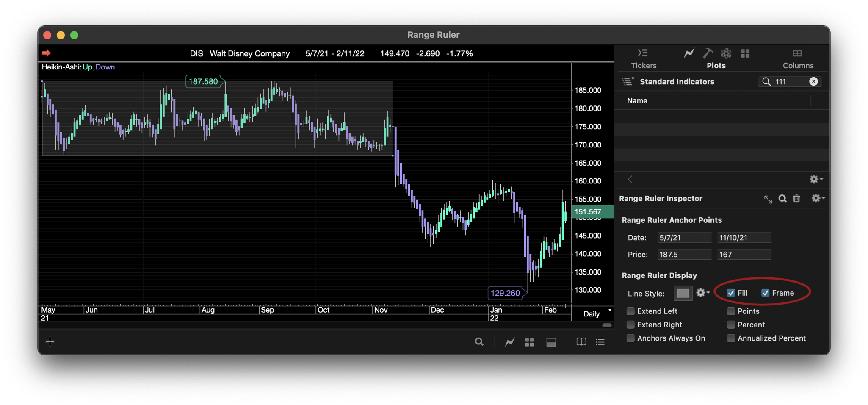Turn on Annualized Percent checkbox
The width and height of the screenshot is (868, 405).
coord(731,338)
